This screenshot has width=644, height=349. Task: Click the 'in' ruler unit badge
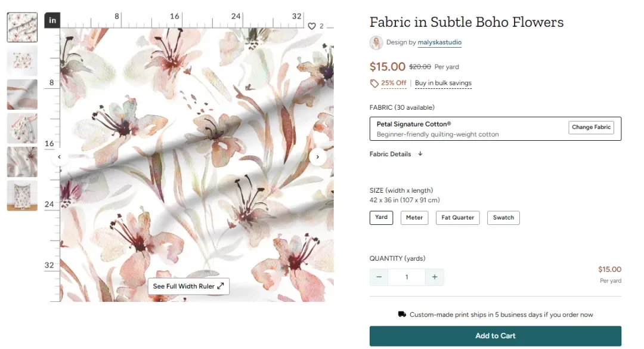(52, 20)
